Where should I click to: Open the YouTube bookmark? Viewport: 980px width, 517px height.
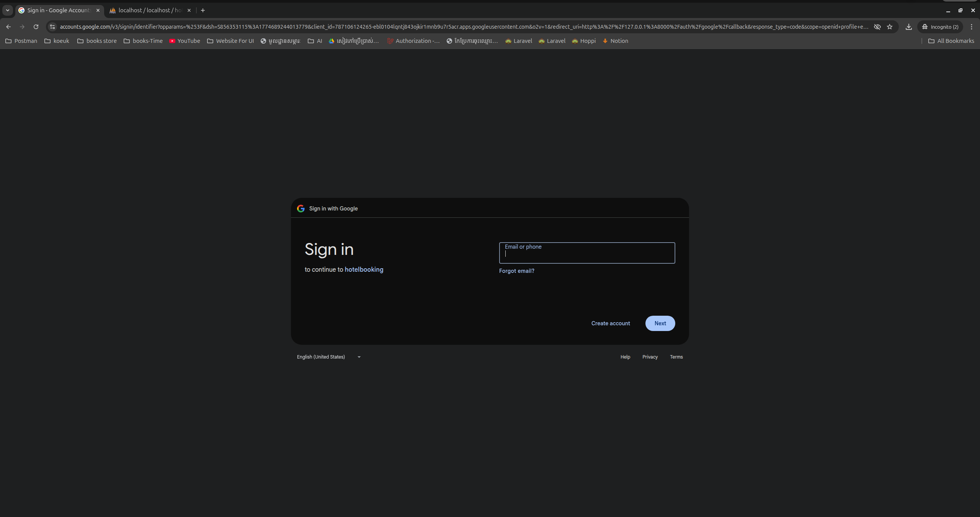(x=185, y=41)
